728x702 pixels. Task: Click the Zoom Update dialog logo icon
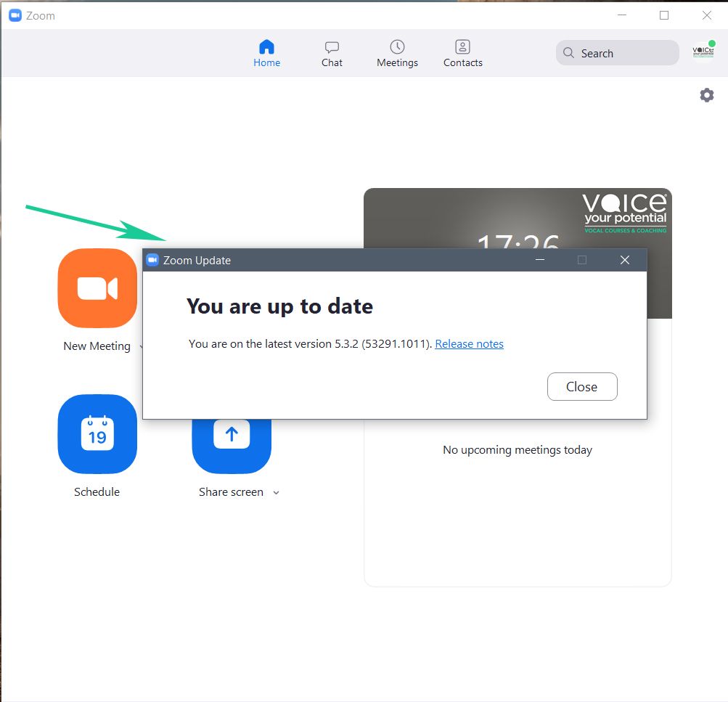coord(152,260)
